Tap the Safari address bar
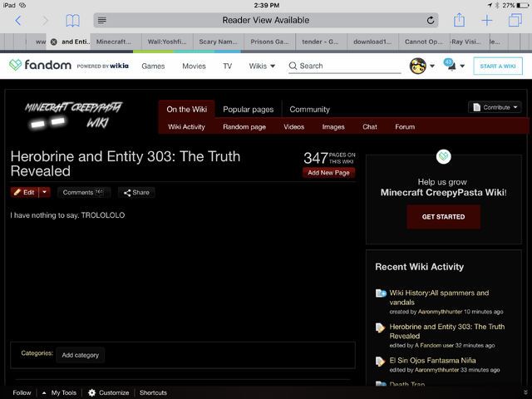The width and height of the screenshot is (532, 399). pyautogui.click(x=266, y=20)
